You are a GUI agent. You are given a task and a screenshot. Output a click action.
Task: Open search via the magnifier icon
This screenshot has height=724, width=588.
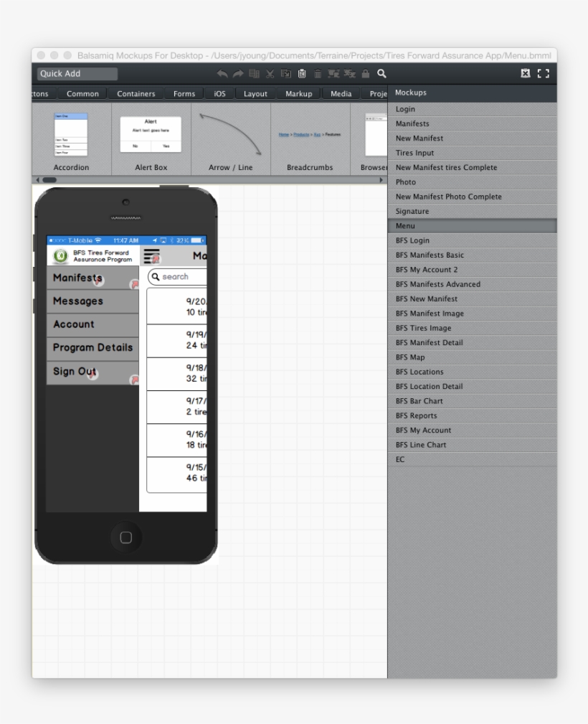pos(381,73)
